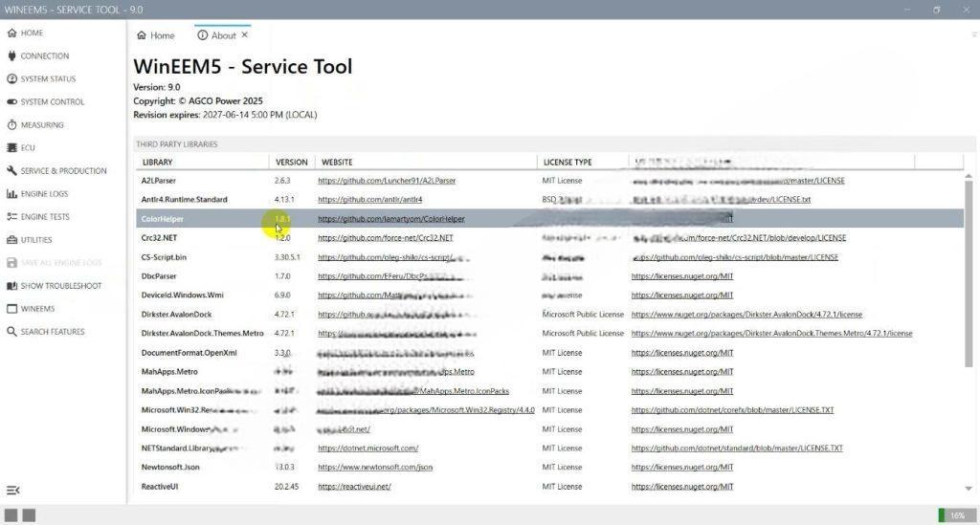Sort table by Library column header
980x525 pixels.
point(158,163)
